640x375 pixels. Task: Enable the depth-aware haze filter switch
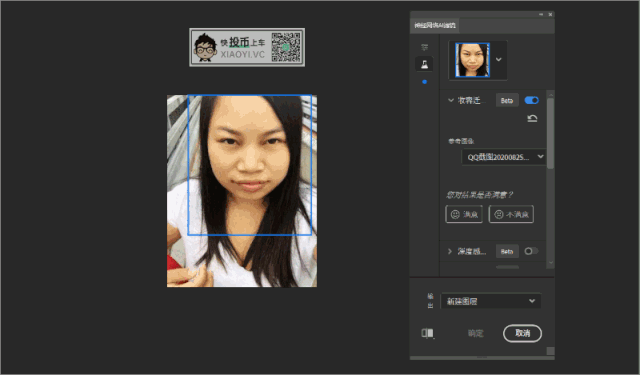[x=531, y=251]
